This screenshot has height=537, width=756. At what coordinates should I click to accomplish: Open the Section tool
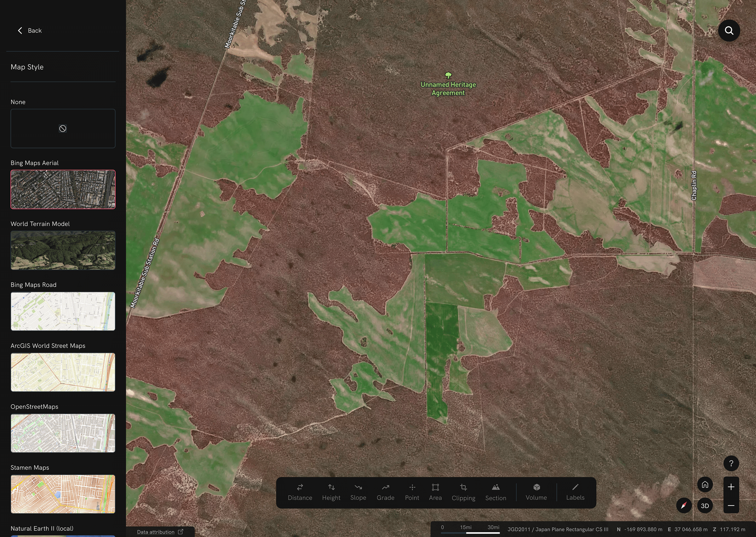click(495, 492)
